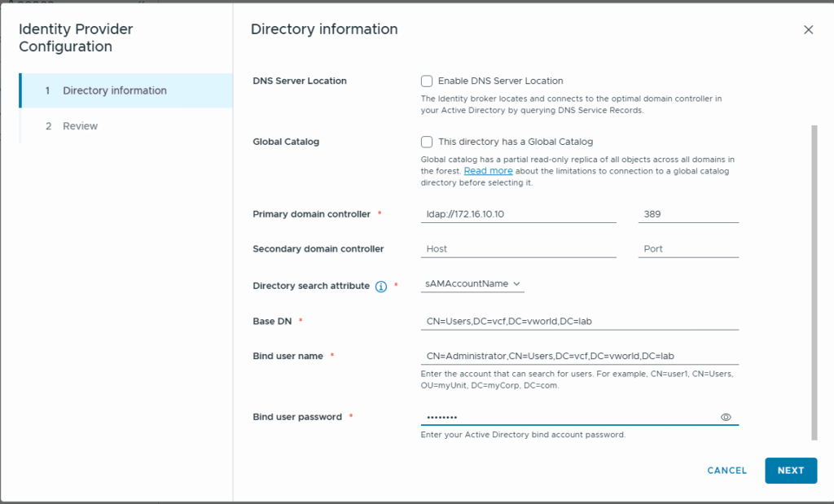Enable DNS Server Location checkbox
Image resolution: width=834 pixels, height=504 pixels.
click(x=427, y=81)
